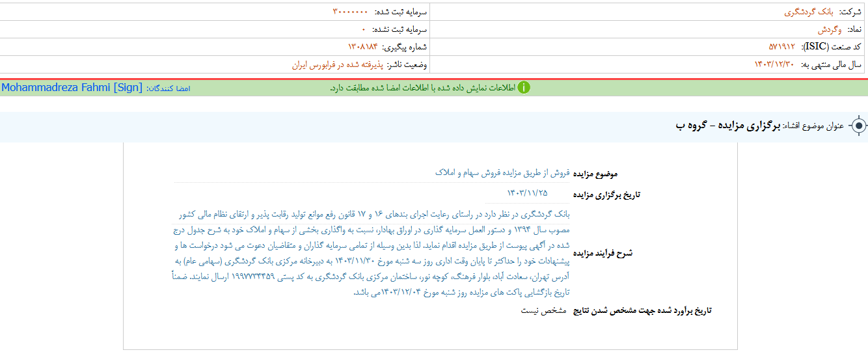Click publisher status پذیرفته شده در فرابورس ایران
The height and width of the screenshot is (363, 868).
coord(336,64)
